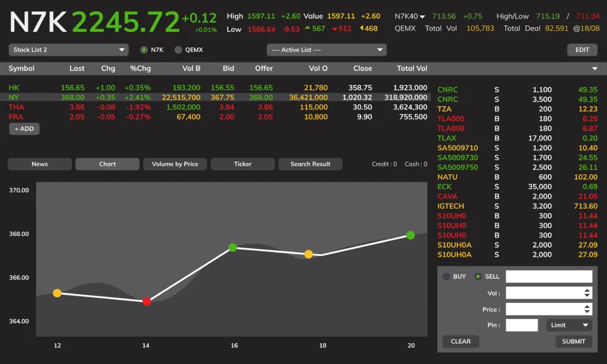Choose the BUY radio option

pos(447,276)
